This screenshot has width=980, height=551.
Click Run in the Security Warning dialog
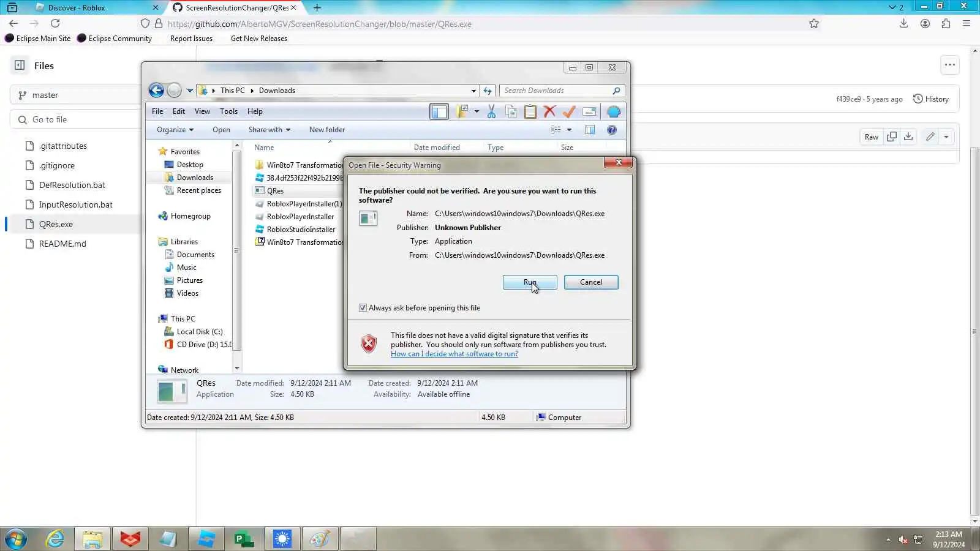coord(530,282)
